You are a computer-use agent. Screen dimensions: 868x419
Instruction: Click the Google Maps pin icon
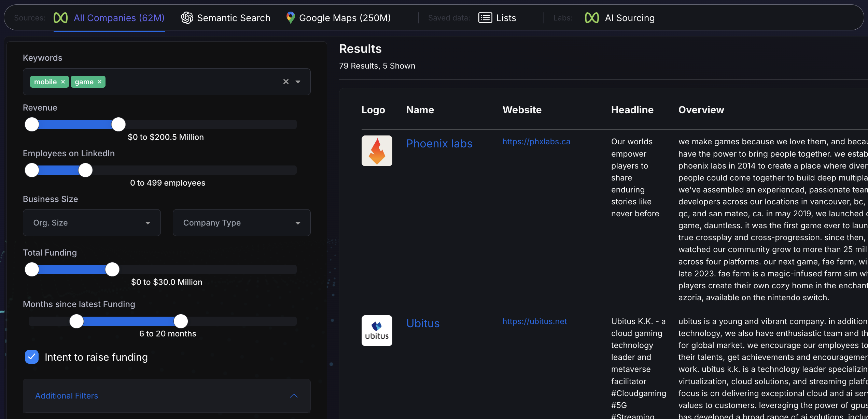[x=291, y=18]
